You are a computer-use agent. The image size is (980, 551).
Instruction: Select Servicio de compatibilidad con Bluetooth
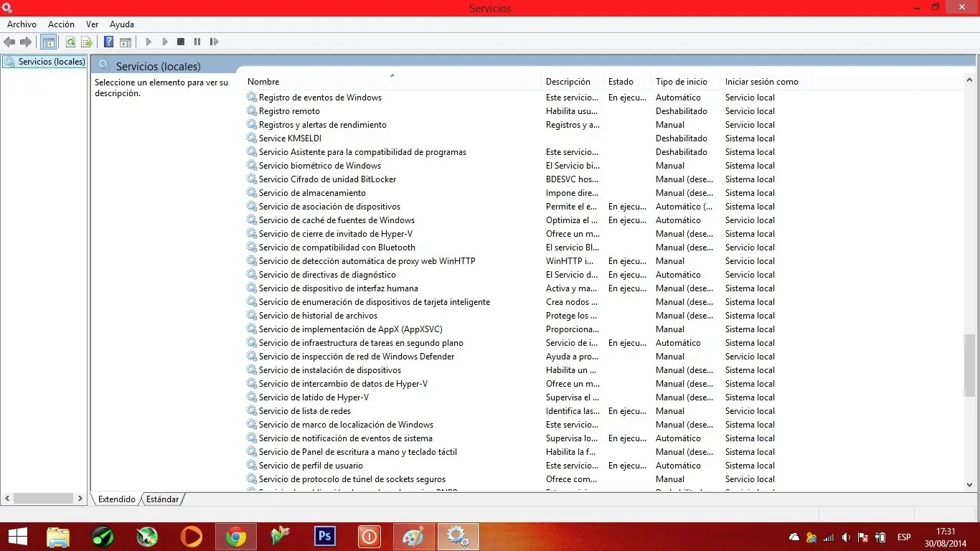pos(337,248)
